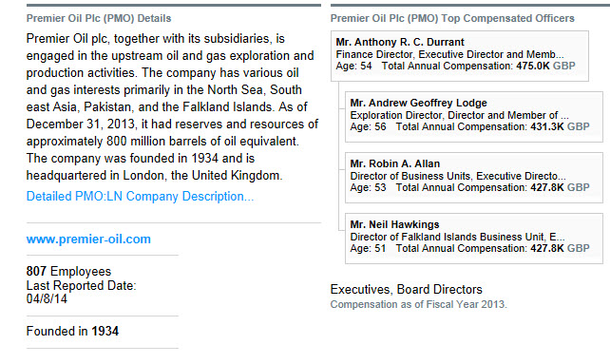The width and height of the screenshot is (610, 364).
Task: Click Last Reported Date 04/8/14
Action: tap(81, 293)
